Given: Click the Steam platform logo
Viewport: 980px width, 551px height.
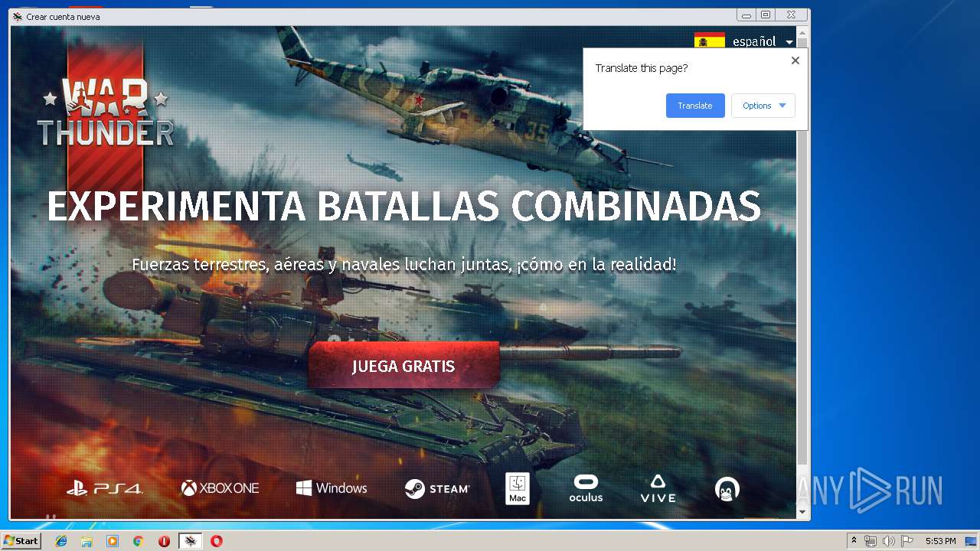Looking at the screenshot, I should 436,488.
